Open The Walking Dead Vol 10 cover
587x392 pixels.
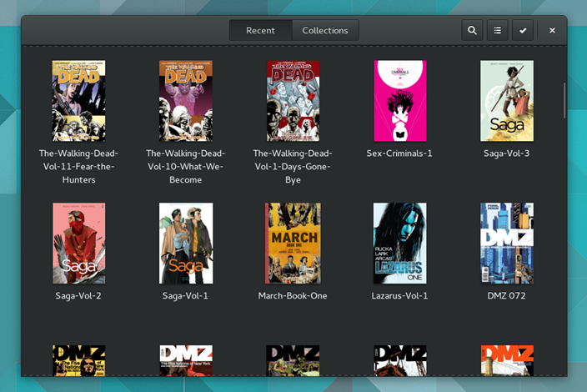186,101
